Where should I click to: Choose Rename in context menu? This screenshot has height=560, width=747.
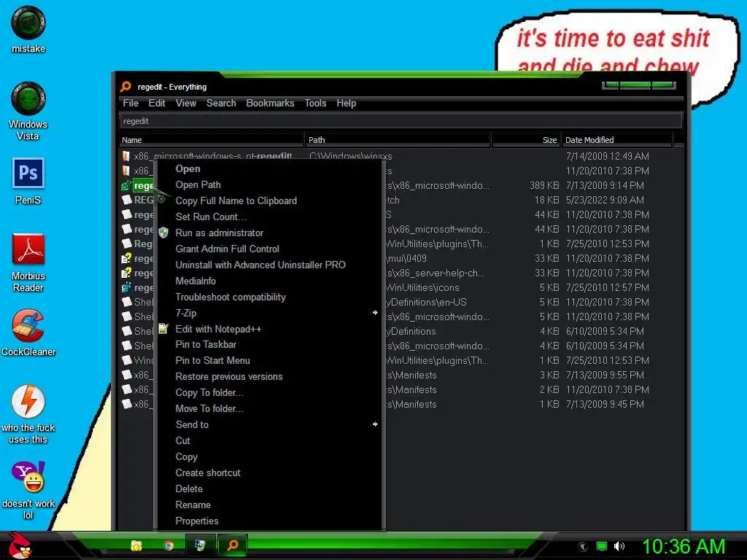click(193, 505)
